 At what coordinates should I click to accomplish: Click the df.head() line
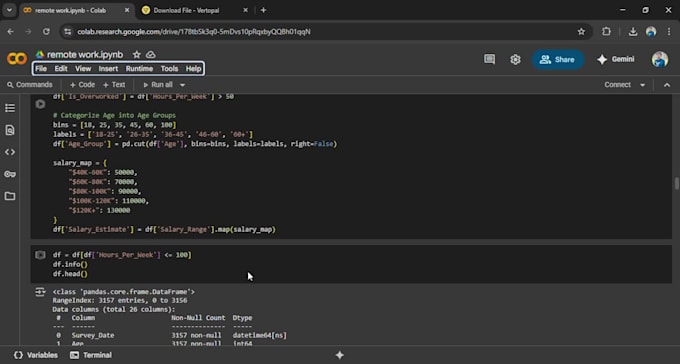pyautogui.click(x=70, y=274)
